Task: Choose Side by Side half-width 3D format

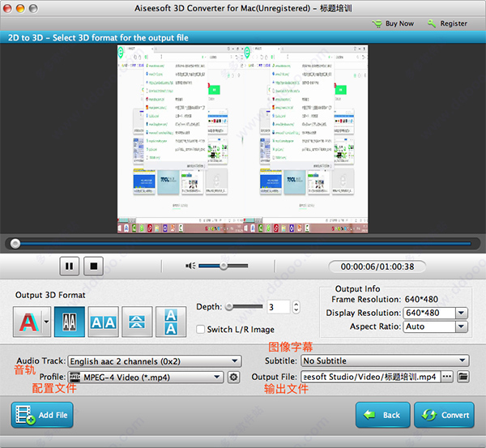Action: click(70, 322)
